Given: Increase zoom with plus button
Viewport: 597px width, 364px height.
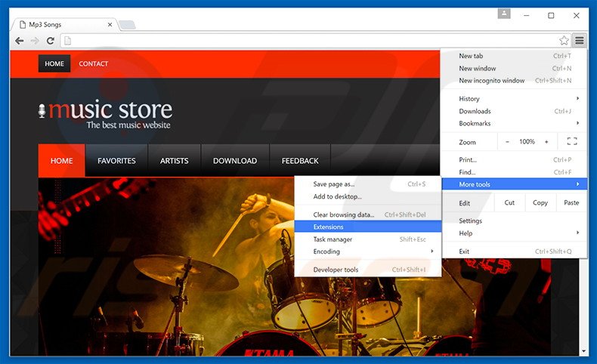Looking at the screenshot, I should 546,142.
